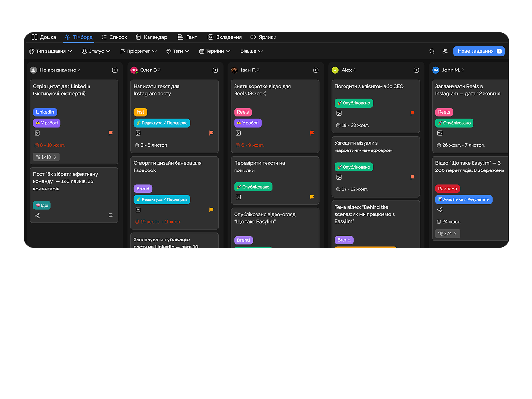The image size is (532, 399).
Task: Open the Погодити з клієнтом або CEO card
Action: pyautogui.click(x=369, y=87)
